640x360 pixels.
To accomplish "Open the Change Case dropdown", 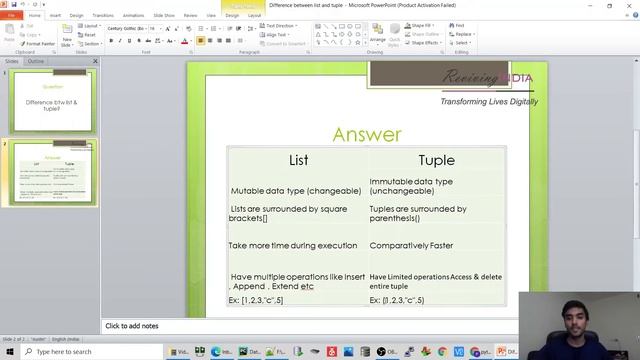I will pyautogui.click(x=171, y=41).
